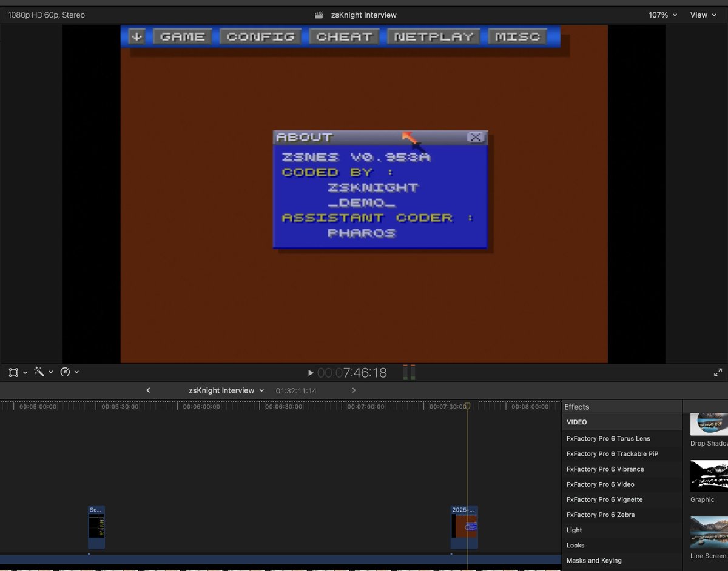
Task: Click the MISC menu in ZSNES
Action: [517, 36]
